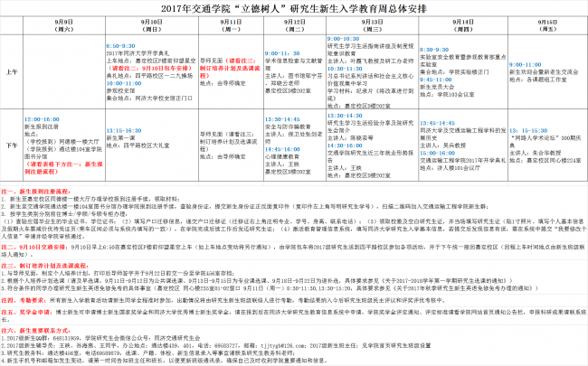The width and height of the screenshot is (588, 366).
Task: Click '集合地点：学院实验楼正门'
Action: click(454, 72)
